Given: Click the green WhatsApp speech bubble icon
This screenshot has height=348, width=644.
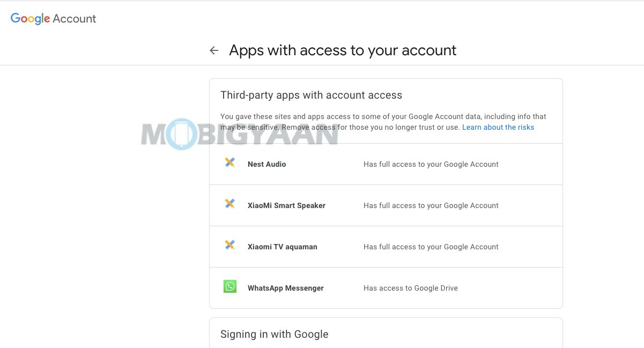Looking at the screenshot, I should [230, 286].
